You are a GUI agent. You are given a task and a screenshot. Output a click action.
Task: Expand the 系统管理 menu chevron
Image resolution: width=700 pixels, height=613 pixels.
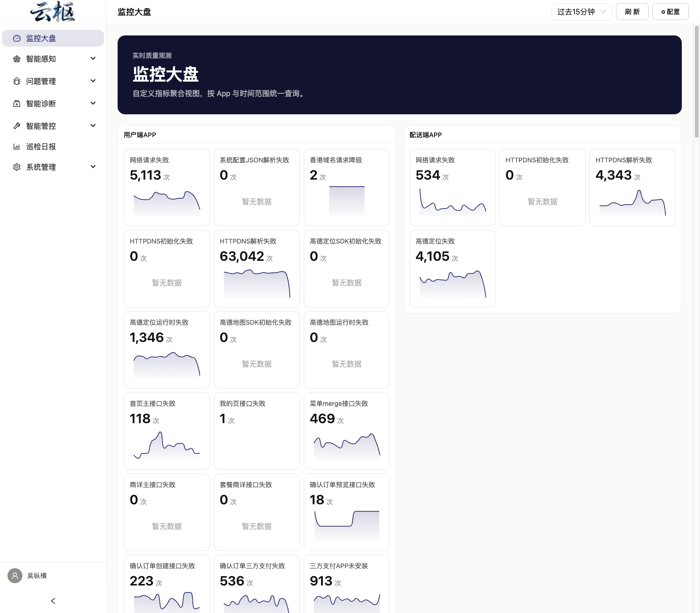(x=93, y=167)
